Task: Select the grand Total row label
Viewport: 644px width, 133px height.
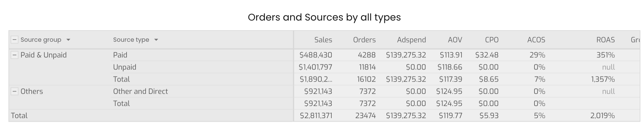Action: click(19, 115)
